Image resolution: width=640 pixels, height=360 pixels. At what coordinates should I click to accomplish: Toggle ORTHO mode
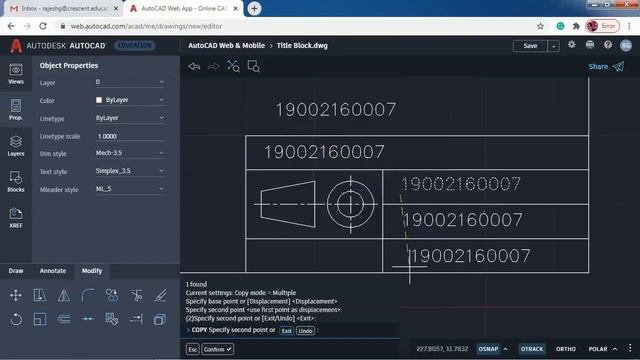(x=566, y=349)
